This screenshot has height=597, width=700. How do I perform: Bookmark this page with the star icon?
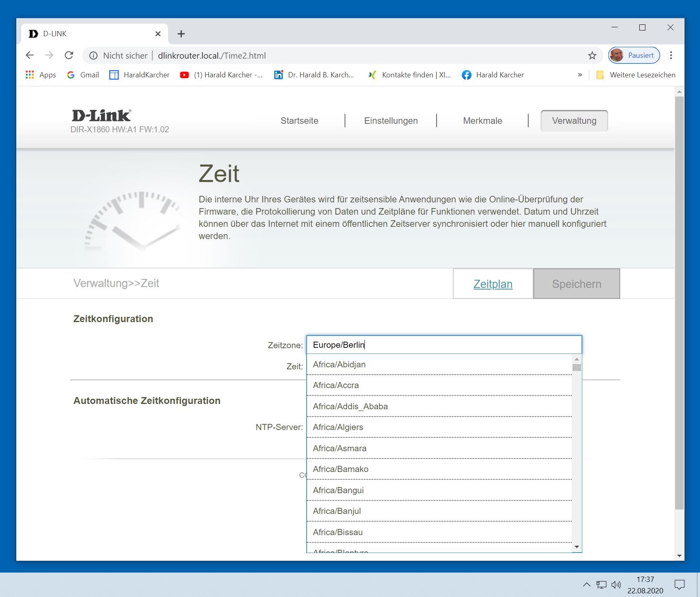pyautogui.click(x=592, y=55)
